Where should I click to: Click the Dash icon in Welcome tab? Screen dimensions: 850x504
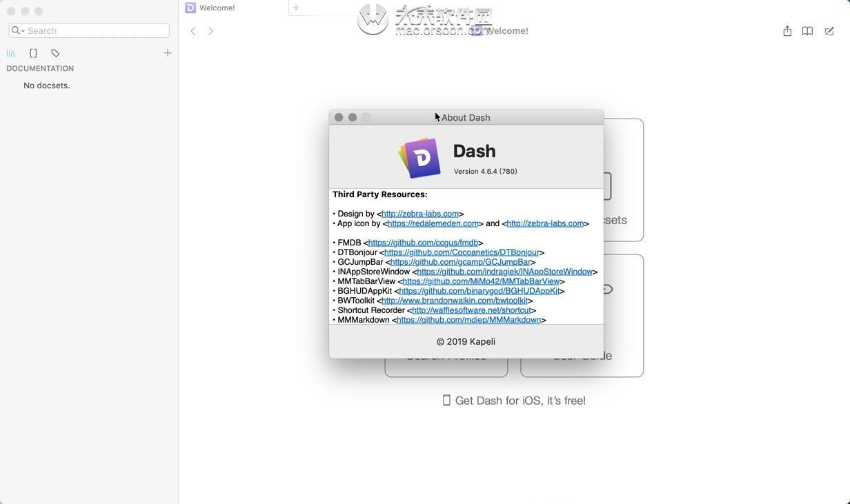190,8
